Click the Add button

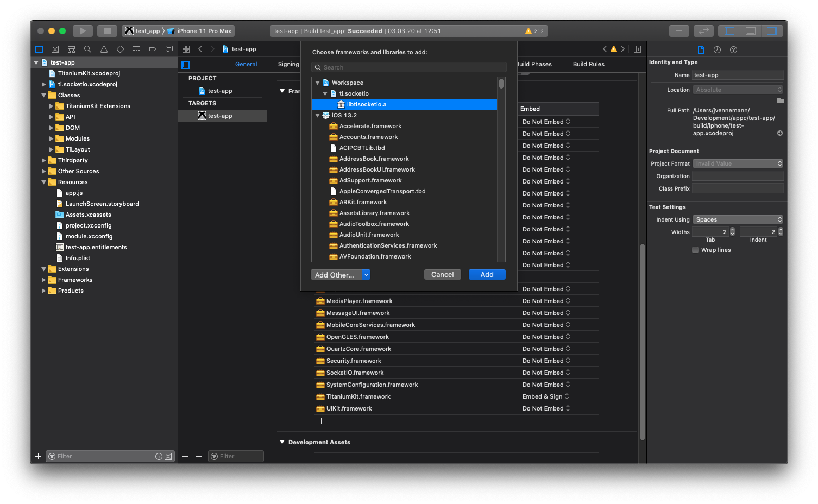[x=487, y=275]
